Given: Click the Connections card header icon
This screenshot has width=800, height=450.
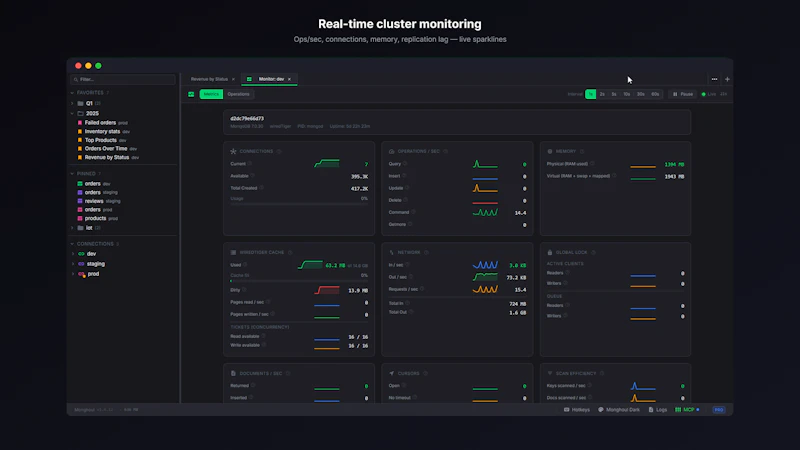Looking at the screenshot, I should click(x=233, y=151).
